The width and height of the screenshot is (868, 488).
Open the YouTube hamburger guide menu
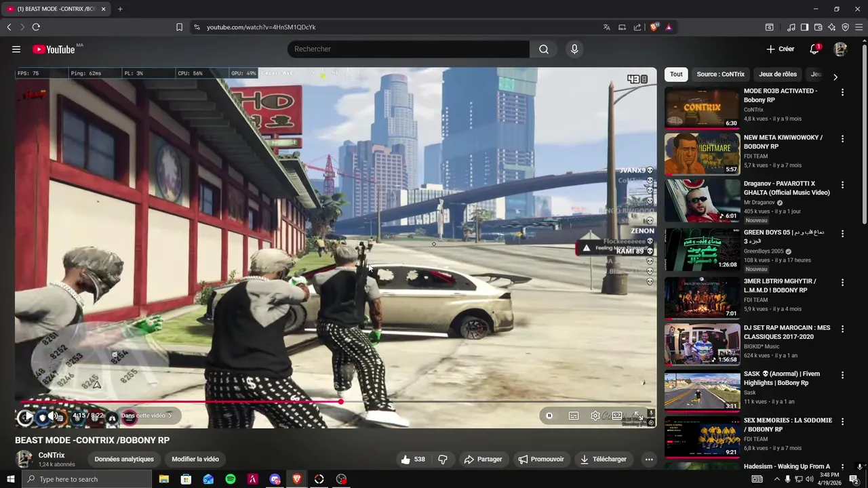pyautogui.click(x=16, y=49)
